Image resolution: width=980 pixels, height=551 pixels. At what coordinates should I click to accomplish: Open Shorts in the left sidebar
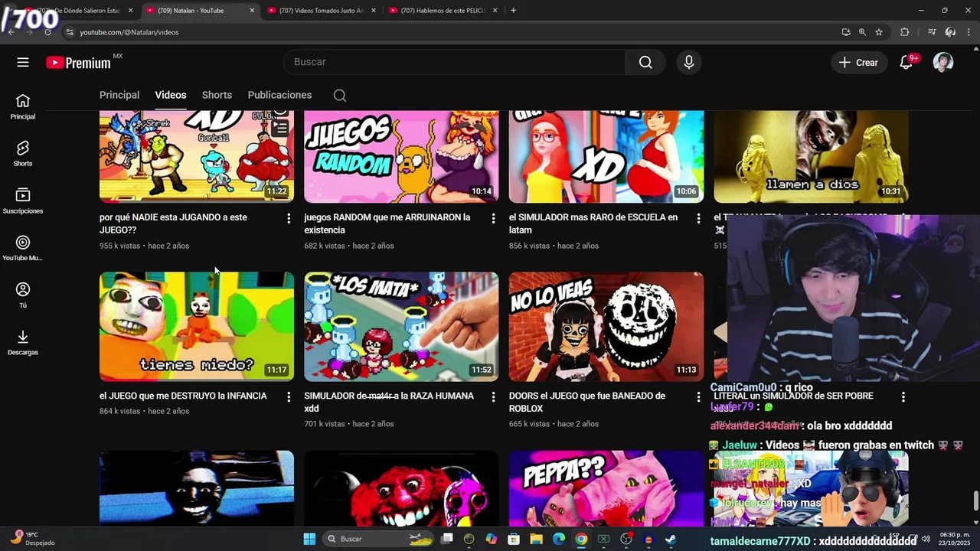tap(23, 154)
